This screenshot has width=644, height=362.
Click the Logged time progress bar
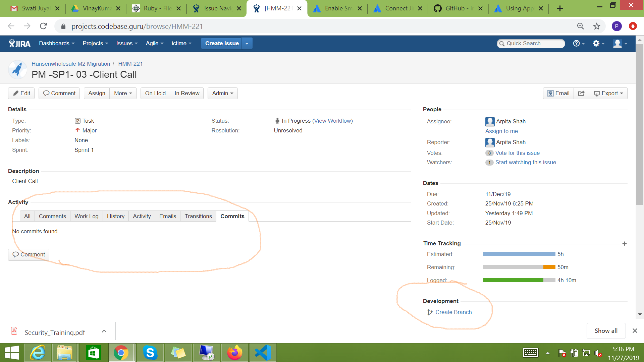(519, 280)
